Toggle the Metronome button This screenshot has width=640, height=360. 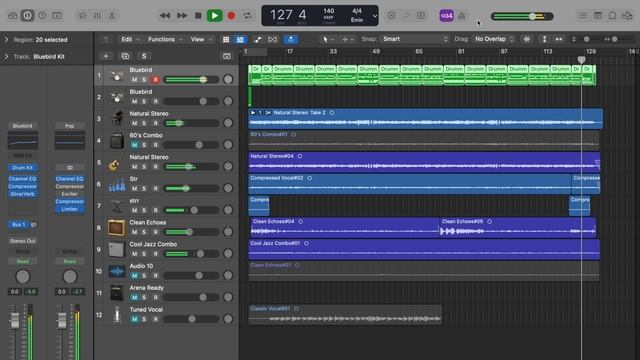click(x=462, y=16)
